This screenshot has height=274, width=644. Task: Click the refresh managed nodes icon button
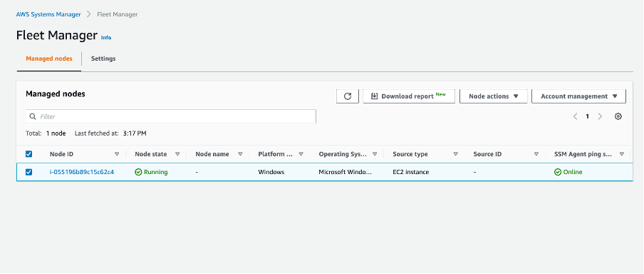[348, 96]
